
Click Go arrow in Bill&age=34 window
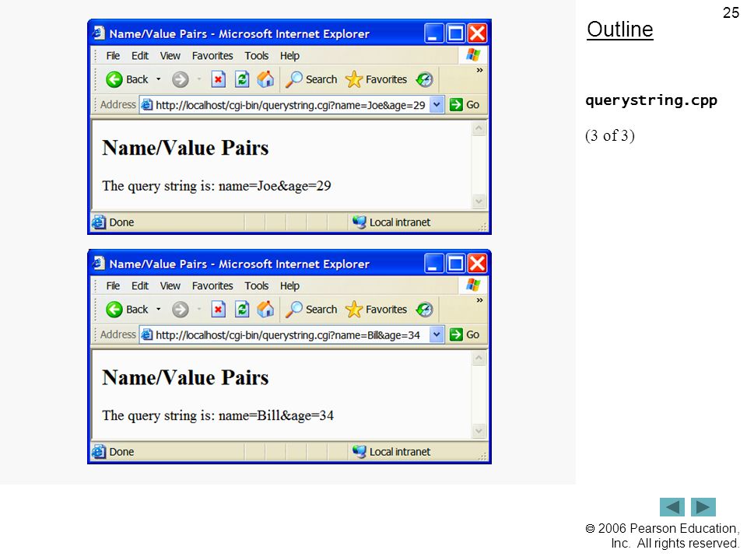click(x=456, y=334)
